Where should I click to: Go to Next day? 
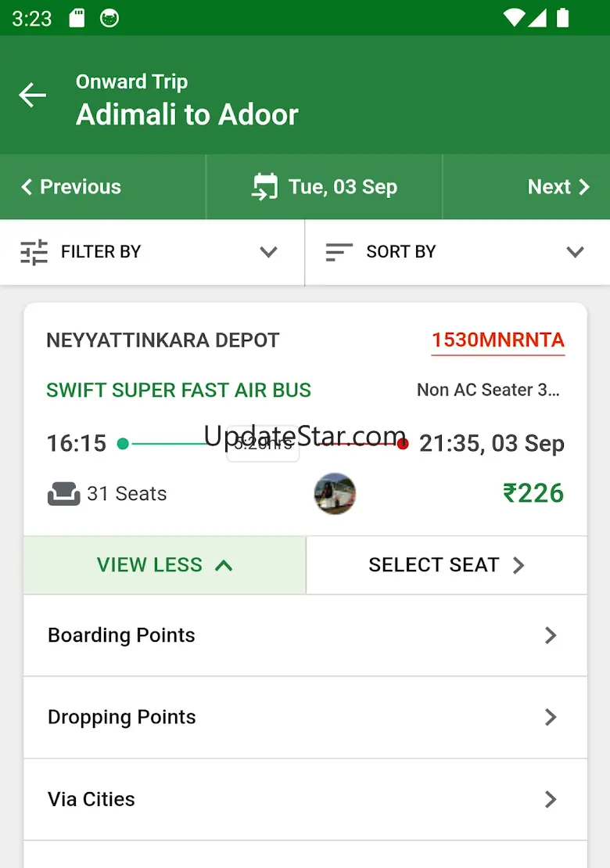558,187
